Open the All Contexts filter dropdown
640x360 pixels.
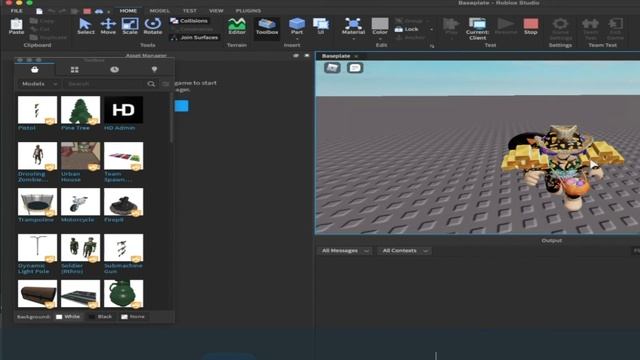coord(404,251)
